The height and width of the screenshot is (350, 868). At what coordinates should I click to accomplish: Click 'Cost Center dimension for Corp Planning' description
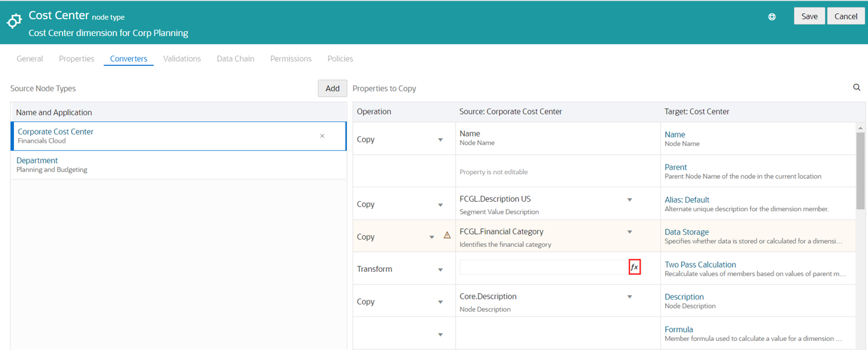[x=109, y=33]
